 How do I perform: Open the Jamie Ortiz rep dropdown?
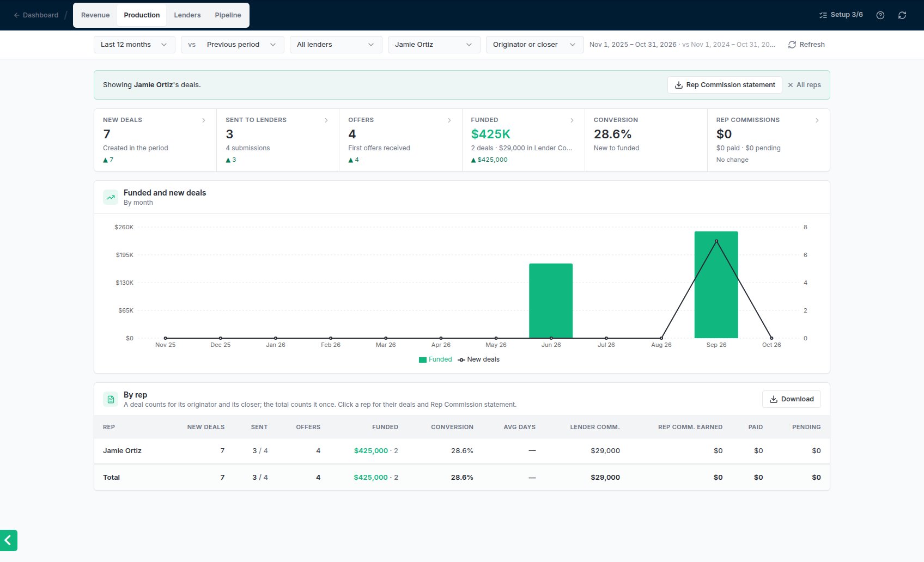pos(434,45)
